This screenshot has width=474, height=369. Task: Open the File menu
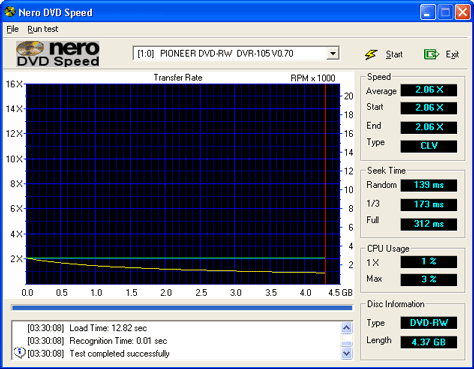13,29
